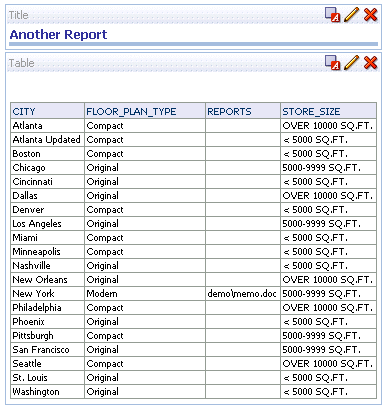Select the Cincinnati city cell
This screenshot has width=391, height=415.
[47, 182]
